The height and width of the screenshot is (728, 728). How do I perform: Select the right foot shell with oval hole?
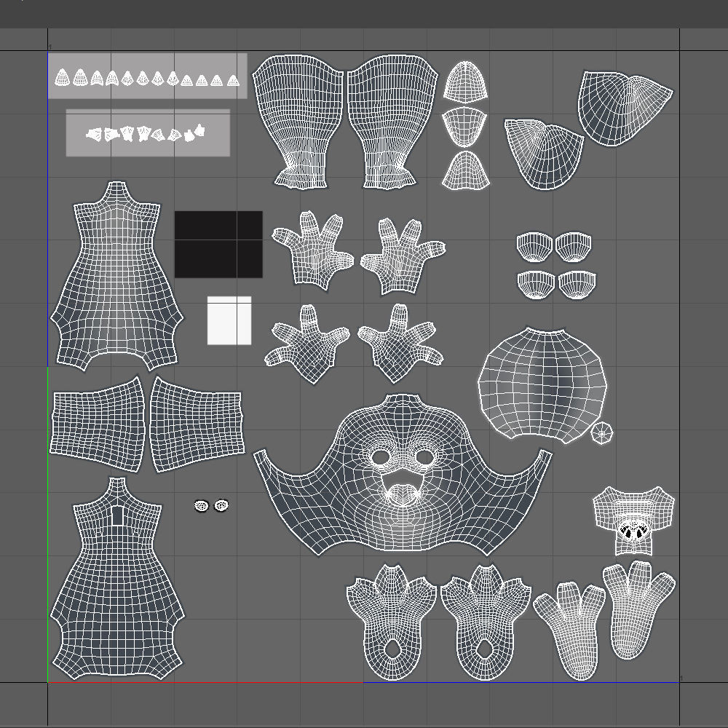(x=485, y=622)
